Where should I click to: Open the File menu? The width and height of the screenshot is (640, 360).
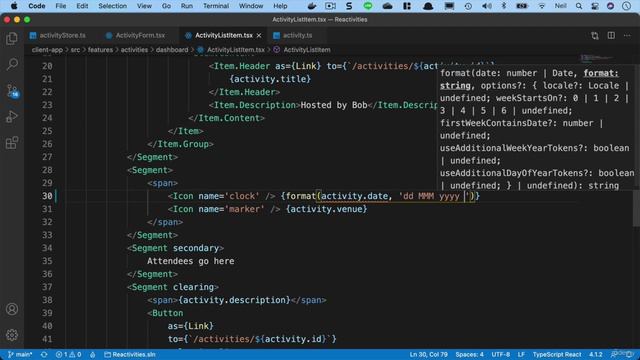point(61,6)
